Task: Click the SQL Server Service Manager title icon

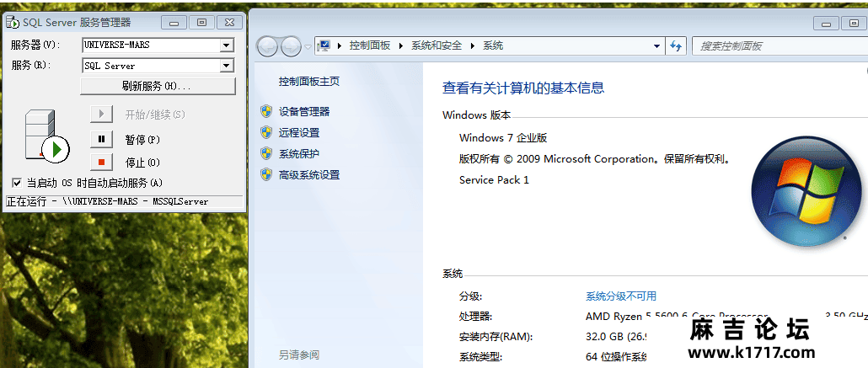Action: click(12, 23)
